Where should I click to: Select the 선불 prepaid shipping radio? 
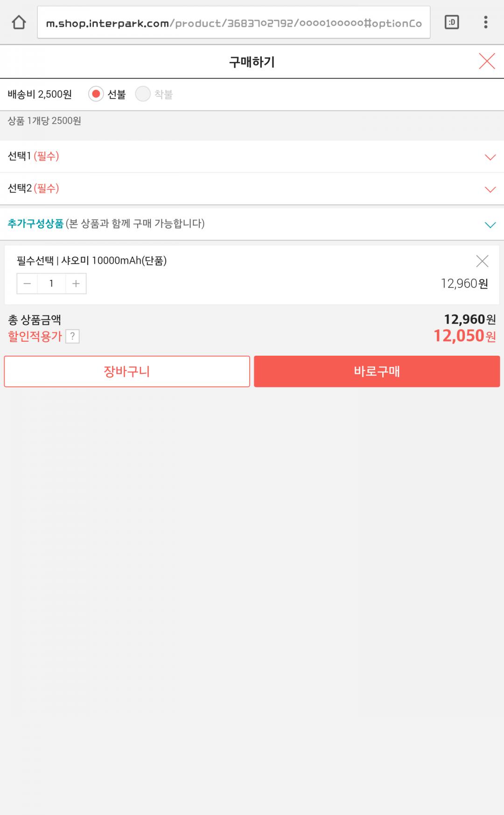pos(96,94)
